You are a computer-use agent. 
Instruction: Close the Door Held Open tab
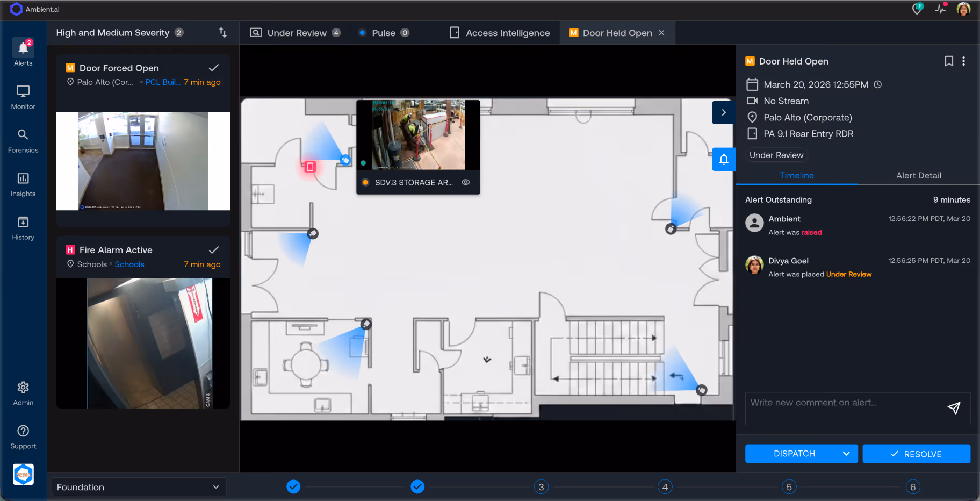coord(662,33)
